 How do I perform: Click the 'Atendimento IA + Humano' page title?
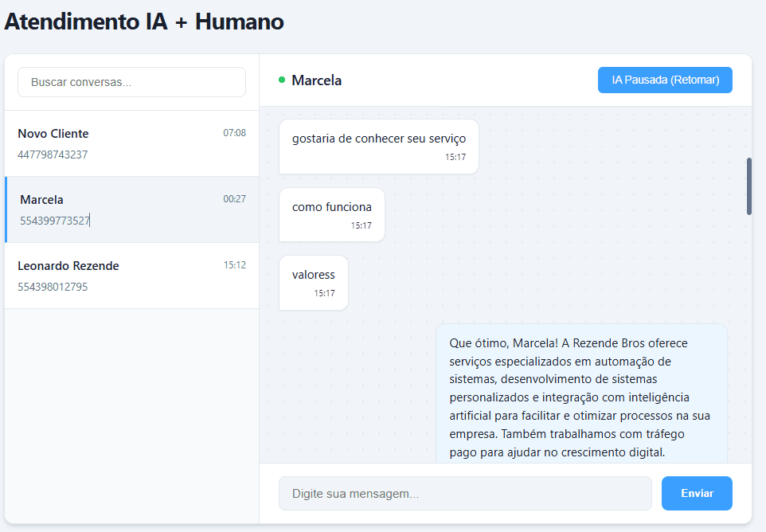(143, 22)
